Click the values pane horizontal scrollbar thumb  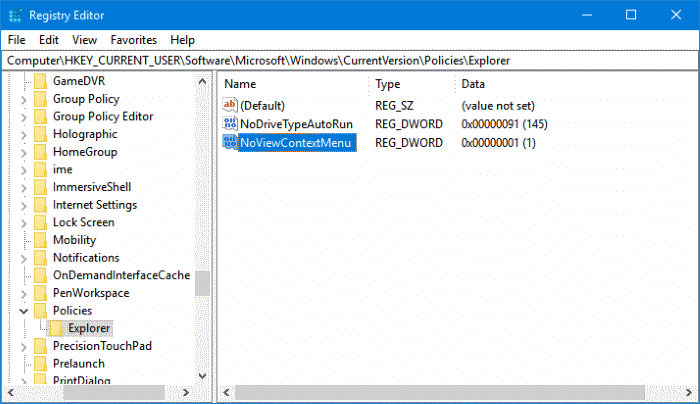pos(440,393)
